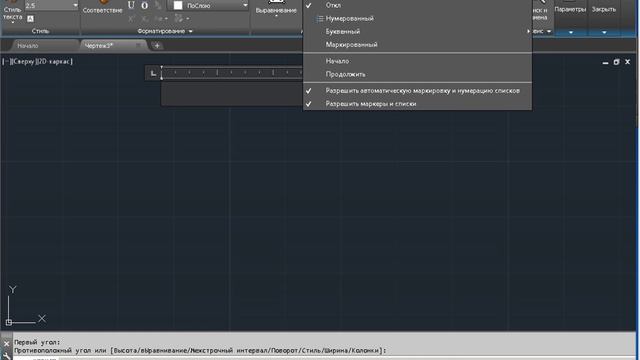
Task: Click inside the multiline text editing box
Action: [232, 93]
